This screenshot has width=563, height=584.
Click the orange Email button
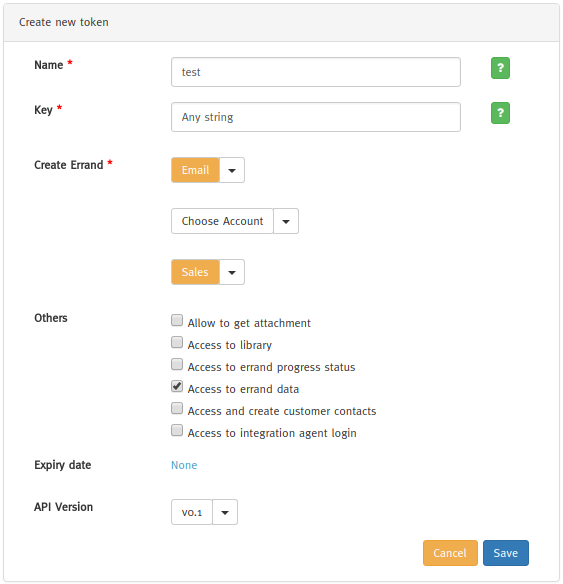pyautogui.click(x=195, y=170)
